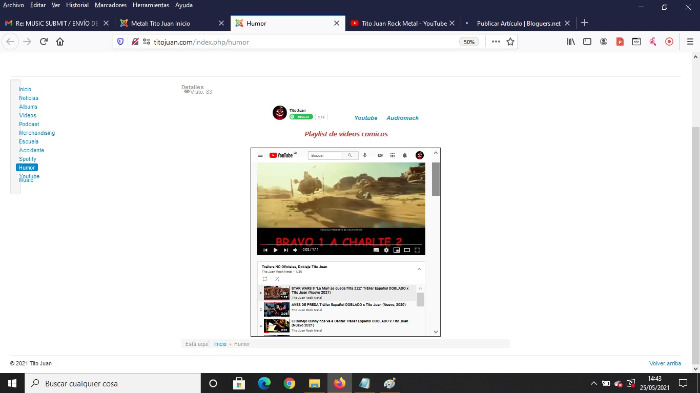The height and width of the screenshot is (393, 700).
Task: Open the Marcadores menu
Action: (x=110, y=5)
